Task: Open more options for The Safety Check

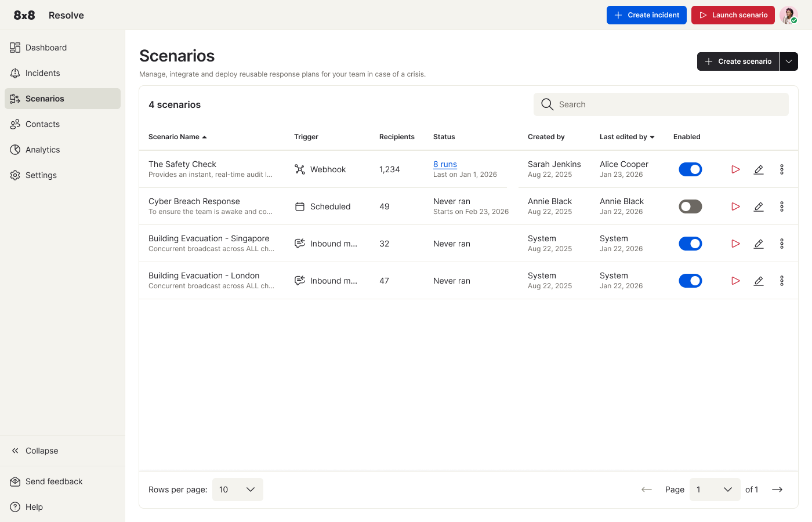Action: coord(782,169)
